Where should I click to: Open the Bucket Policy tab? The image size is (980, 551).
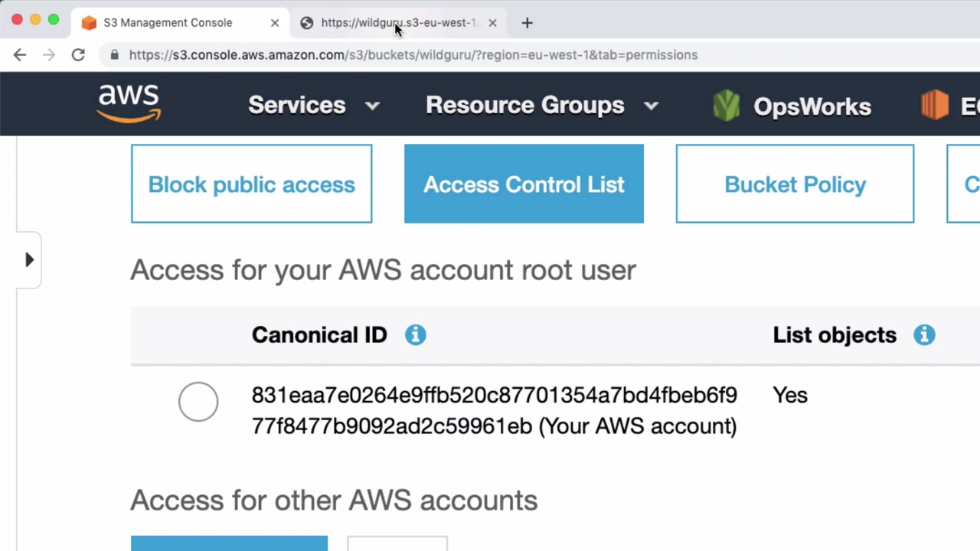click(x=795, y=184)
